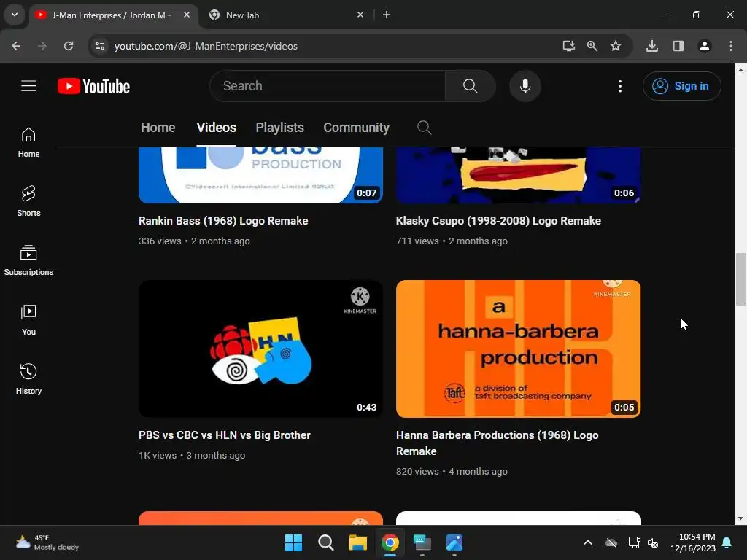Screen dimensions: 747x560
Task: Open Subscriptions in the sidebar
Action: pos(28,260)
